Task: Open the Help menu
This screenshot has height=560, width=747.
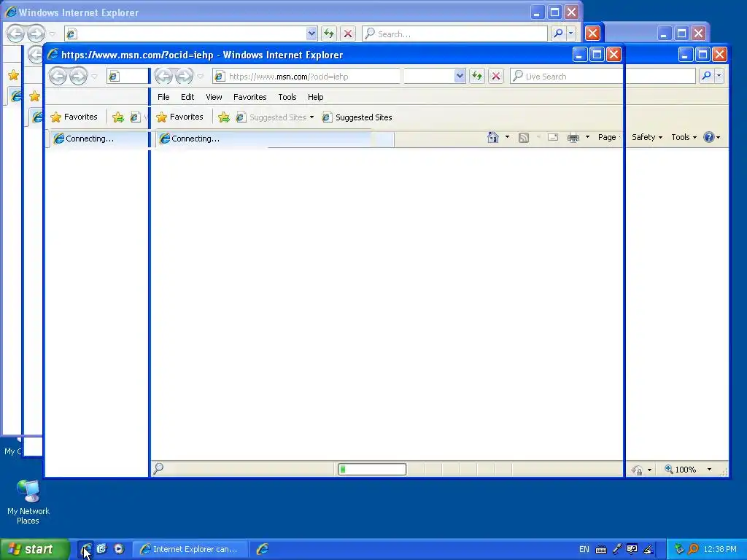Action: click(315, 97)
